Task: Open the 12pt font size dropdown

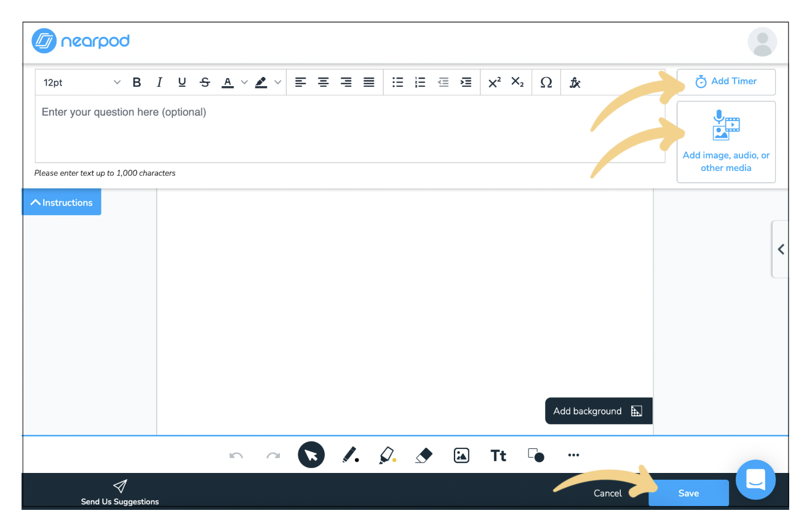Action: 81,82
